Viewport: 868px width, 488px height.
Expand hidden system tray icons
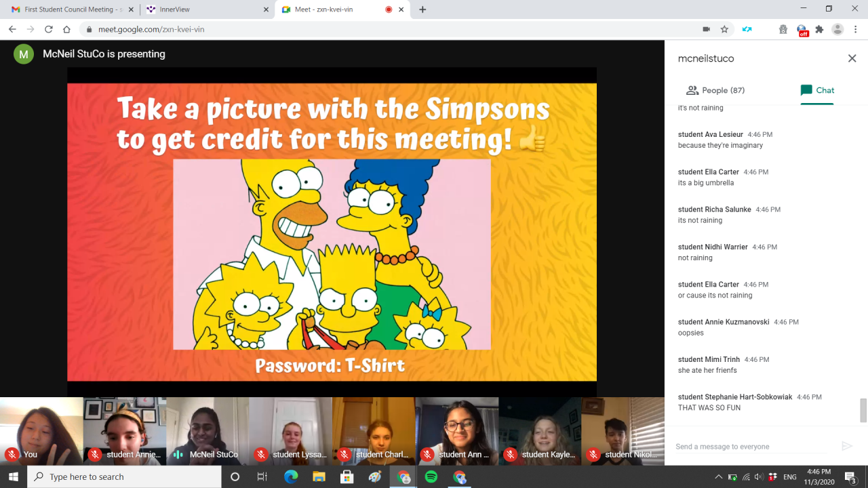pyautogui.click(x=719, y=477)
